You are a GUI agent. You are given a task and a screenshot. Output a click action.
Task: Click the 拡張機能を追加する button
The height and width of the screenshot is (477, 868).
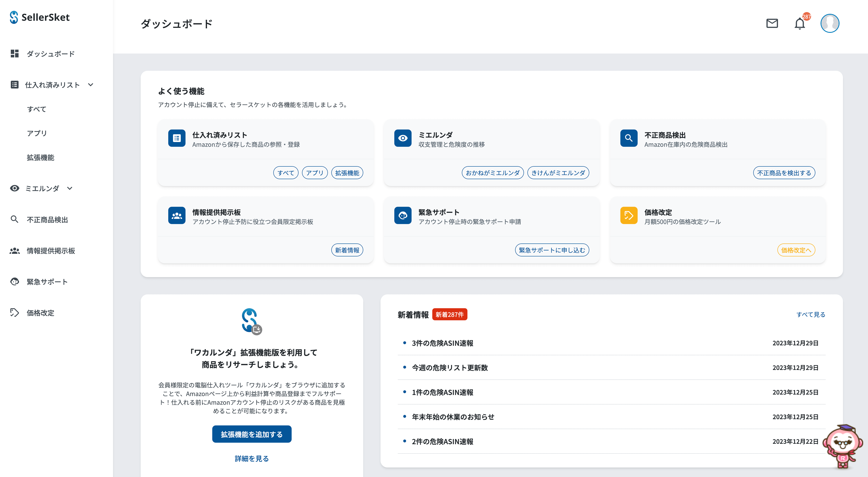tap(252, 434)
